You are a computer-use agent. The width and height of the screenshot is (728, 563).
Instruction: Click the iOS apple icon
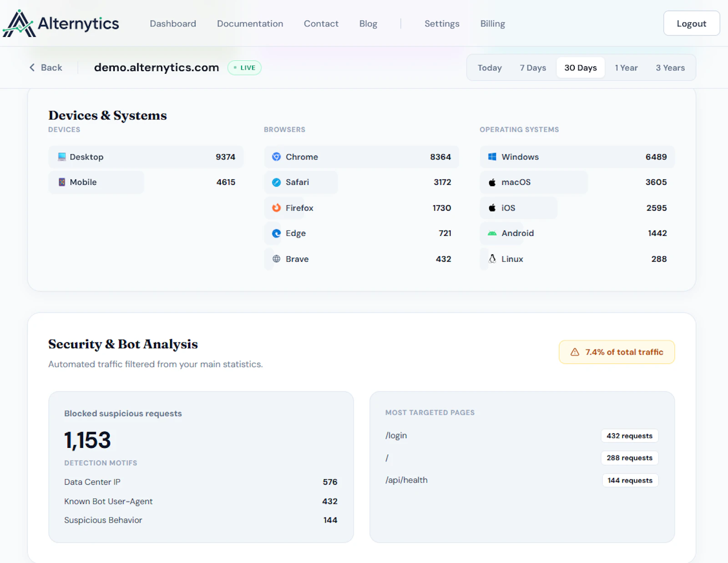[x=492, y=208]
